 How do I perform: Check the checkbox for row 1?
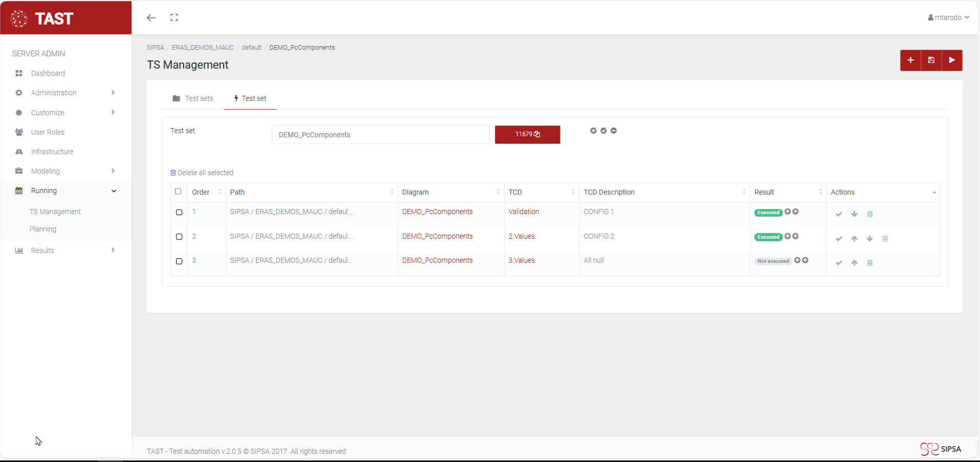179,212
